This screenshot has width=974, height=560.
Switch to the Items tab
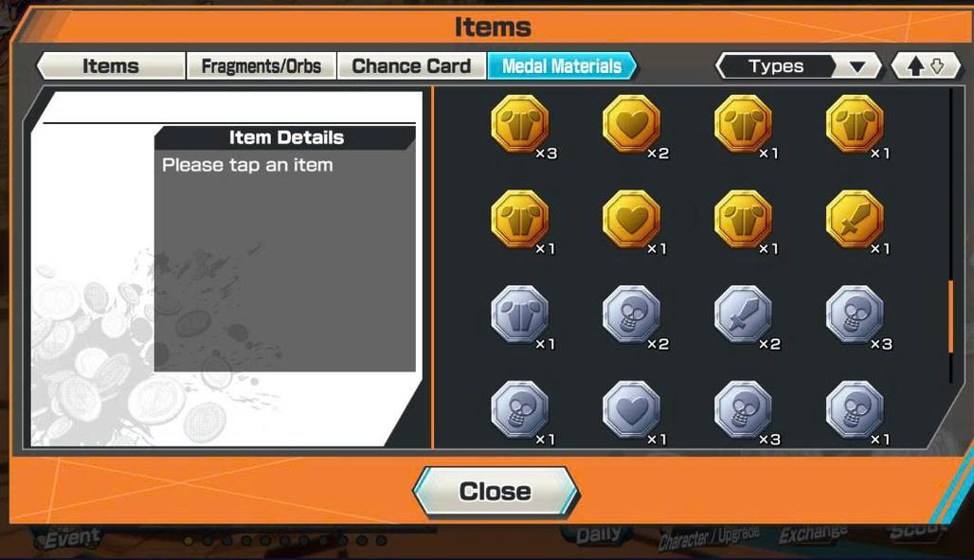point(111,66)
